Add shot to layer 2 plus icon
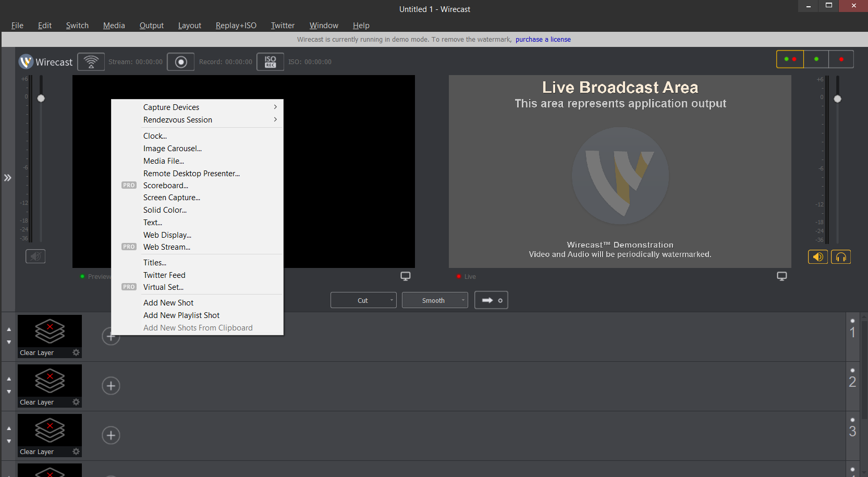Viewport: 868px width, 477px height. pos(111,386)
